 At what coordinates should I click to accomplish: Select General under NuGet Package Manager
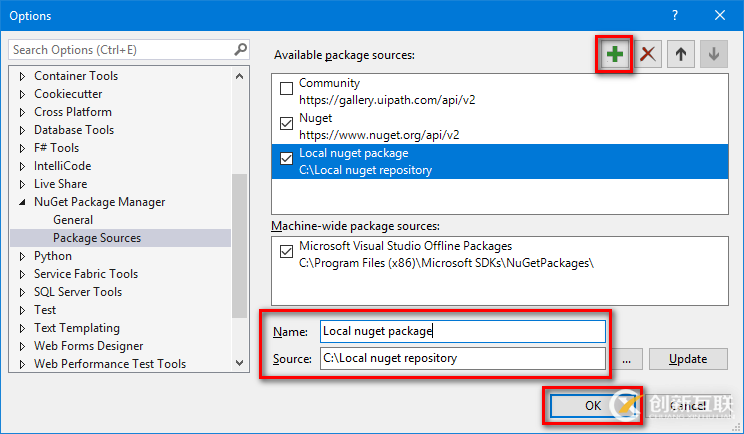(73, 220)
